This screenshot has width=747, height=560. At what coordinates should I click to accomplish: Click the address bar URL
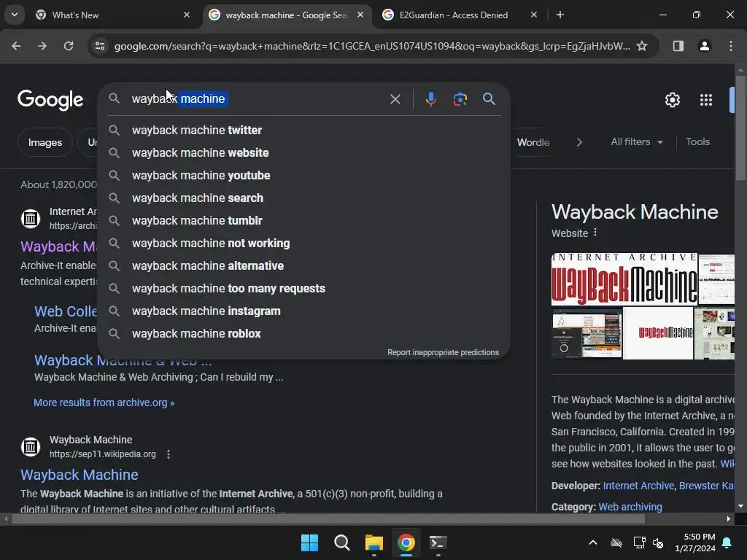point(372,46)
